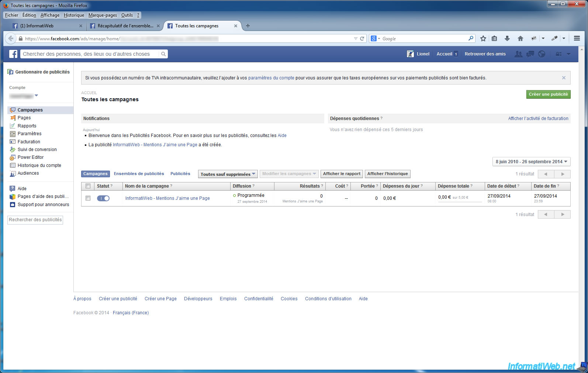588x373 pixels.
Task: Open Paramètres in left sidebar
Action: pos(30,134)
